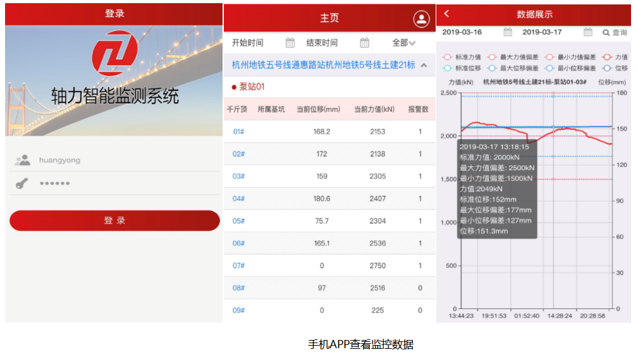This screenshot has height=364, width=638.
Task: Toggle 标准力值 legend series
Action: click(462, 57)
